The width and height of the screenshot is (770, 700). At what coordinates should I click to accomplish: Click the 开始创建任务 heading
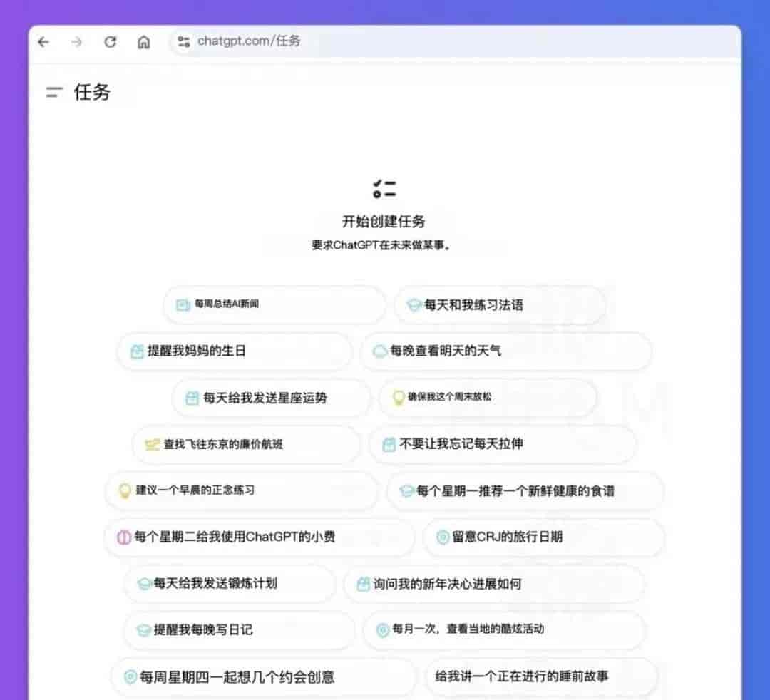coord(384,222)
